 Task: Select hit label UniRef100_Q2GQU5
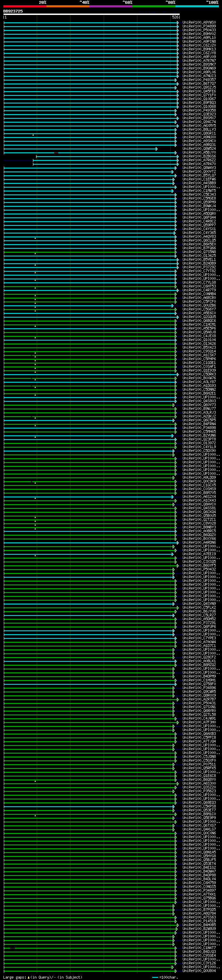click(199, 317)
